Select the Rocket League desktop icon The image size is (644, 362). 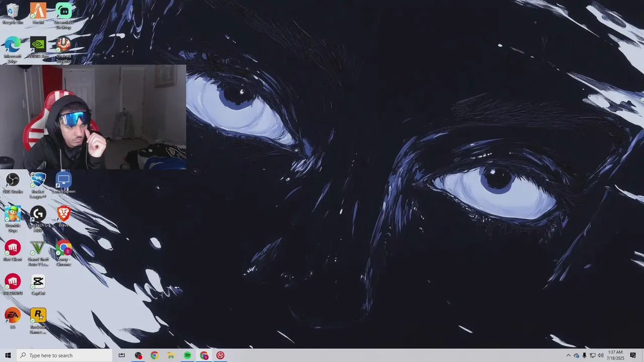pyautogui.click(x=38, y=185)
